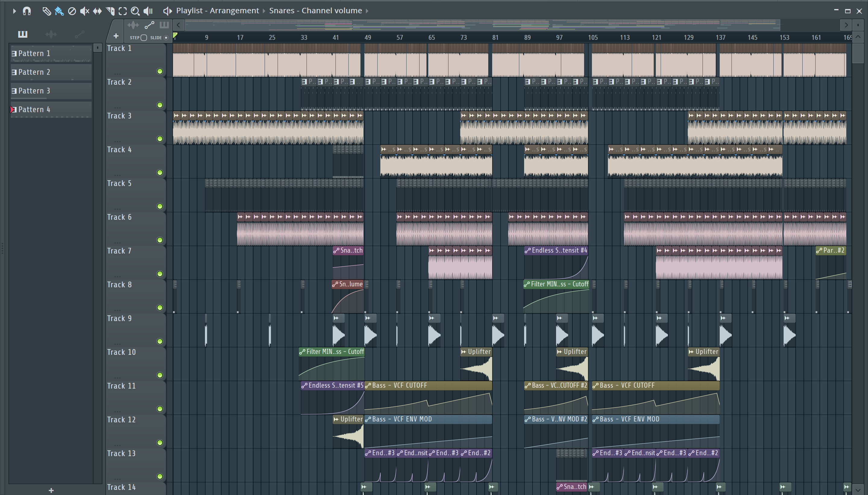Add a new pattern with the bottom plus
The height and width of the screenshot is (495, 868).
click(x=51, y=490)
